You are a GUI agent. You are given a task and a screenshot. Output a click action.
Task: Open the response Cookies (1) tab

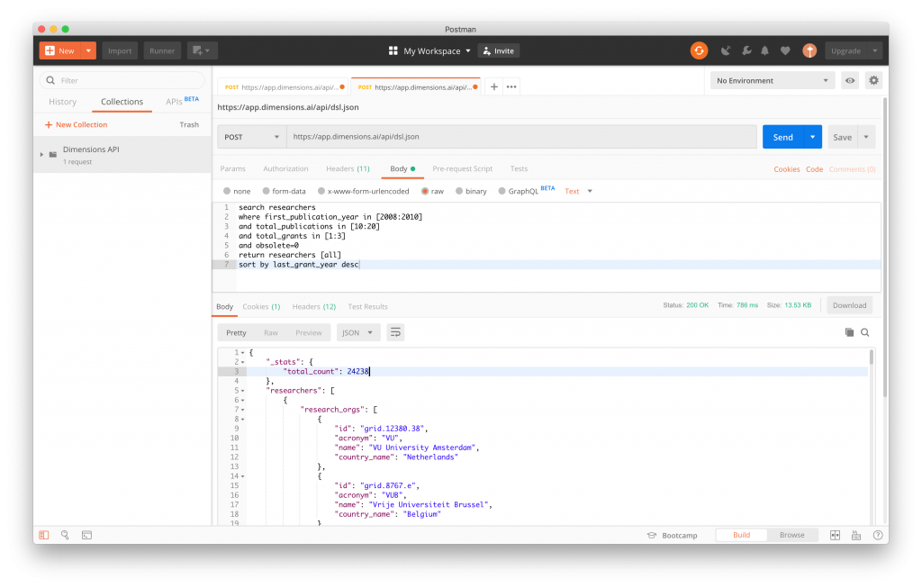pyautogui.click(x=261, y=307)
